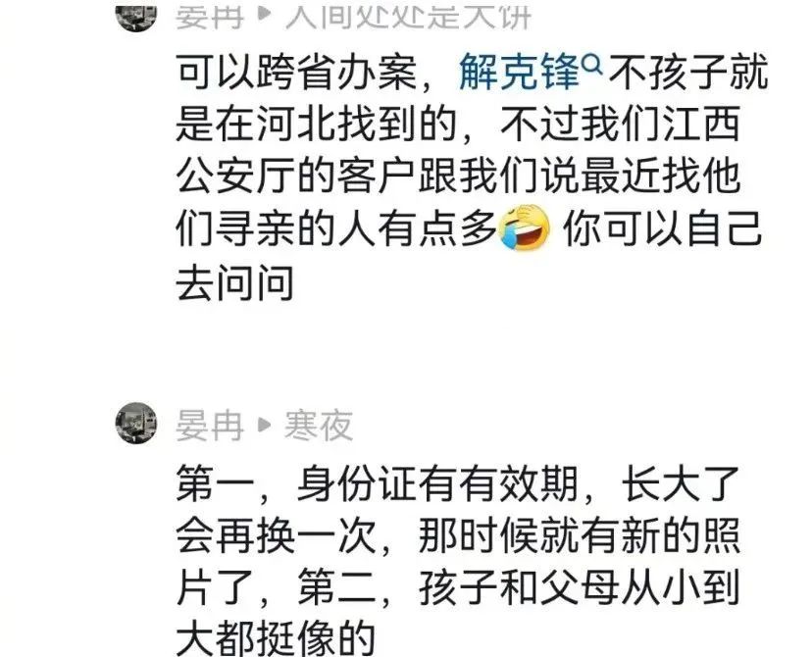Open 寒夜's profile from the reply header

coord(319,425)
